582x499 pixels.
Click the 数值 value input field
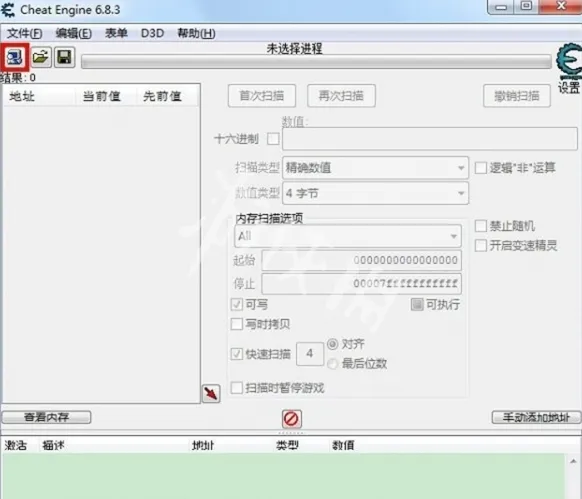pos(430,139)
